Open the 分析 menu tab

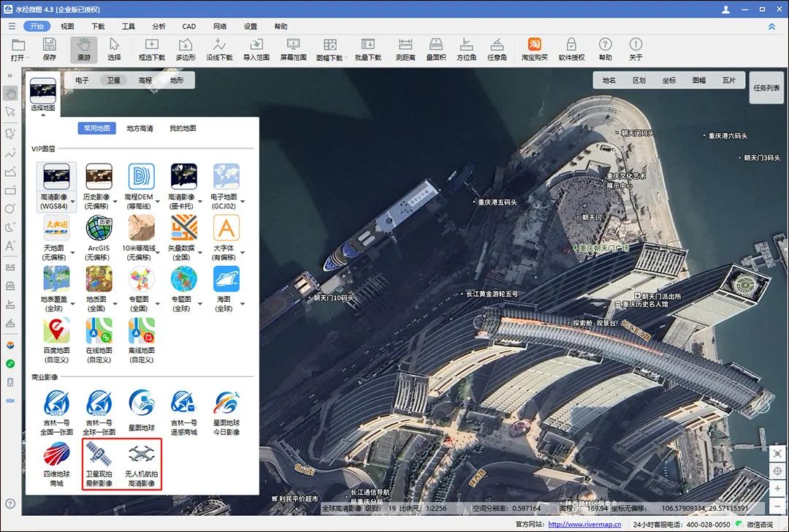click(159, 26)
